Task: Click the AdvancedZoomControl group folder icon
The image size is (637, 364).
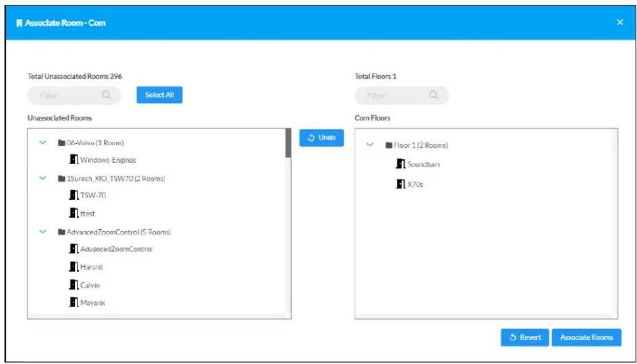Action: click(x=61, y=232)
